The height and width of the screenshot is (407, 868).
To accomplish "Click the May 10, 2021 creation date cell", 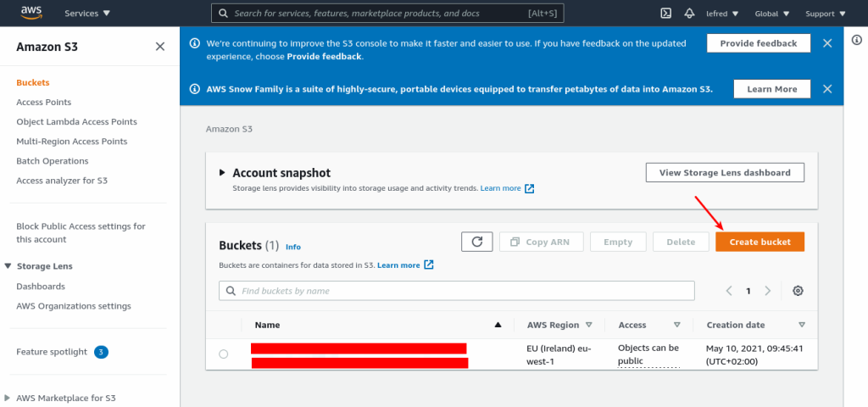I will (x=754, y=355).
